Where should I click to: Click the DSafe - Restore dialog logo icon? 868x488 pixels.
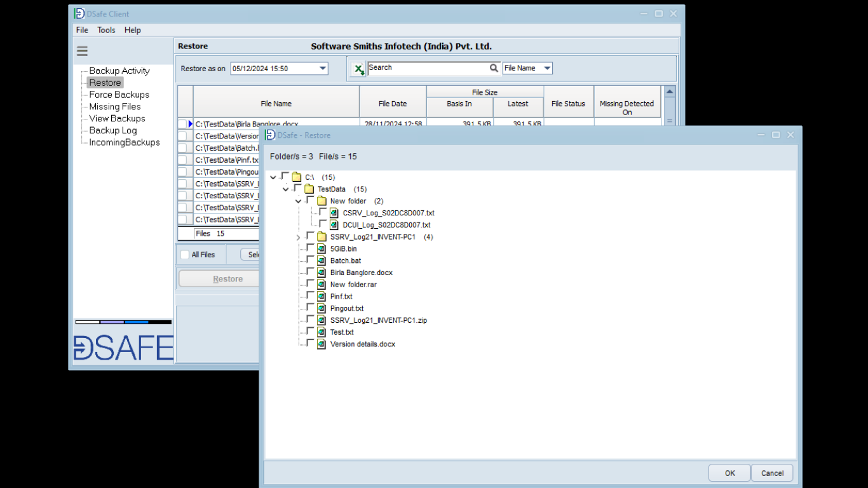point(270,135)
